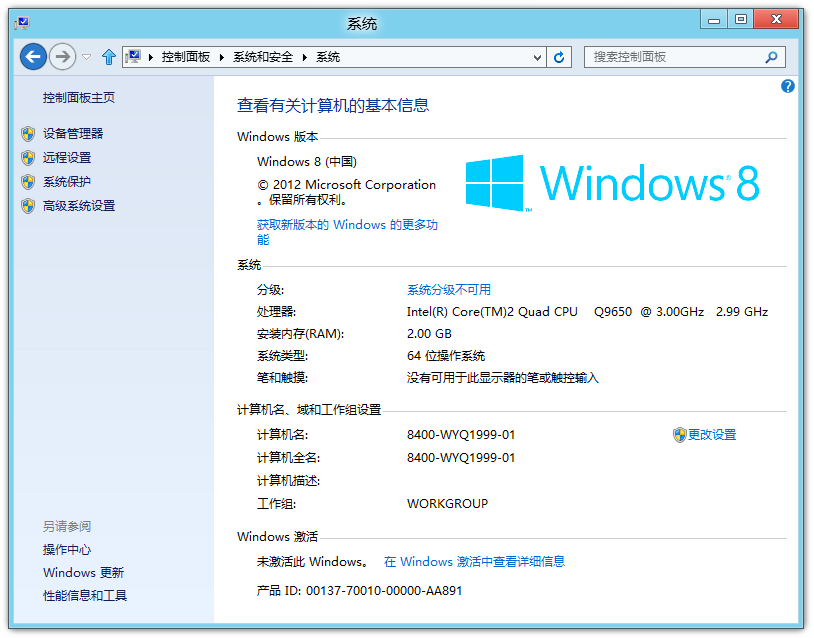This screenshot has width=814, height=638.
Task: Click the 系统分级不可用 link
Action: pos(449,290)
